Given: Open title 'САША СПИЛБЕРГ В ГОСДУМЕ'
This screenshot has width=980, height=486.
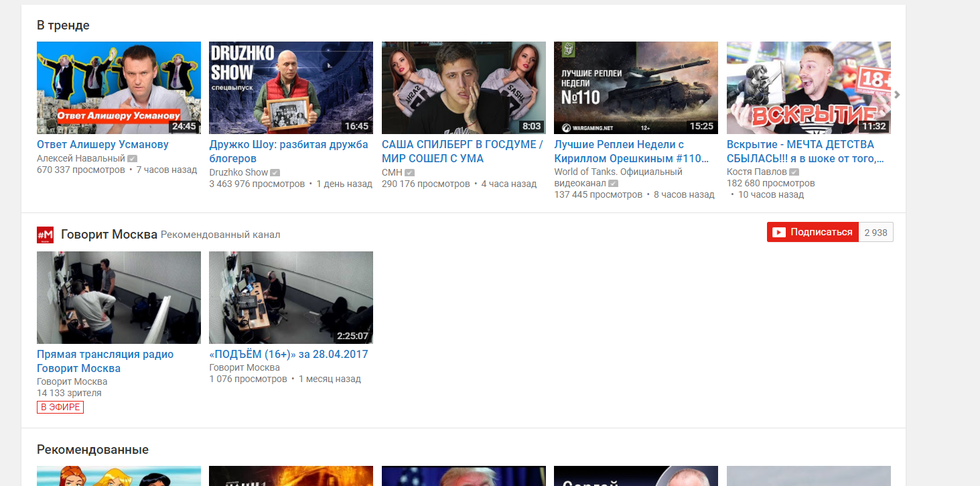Looking at the screenshot, I should tap(462, 151).
